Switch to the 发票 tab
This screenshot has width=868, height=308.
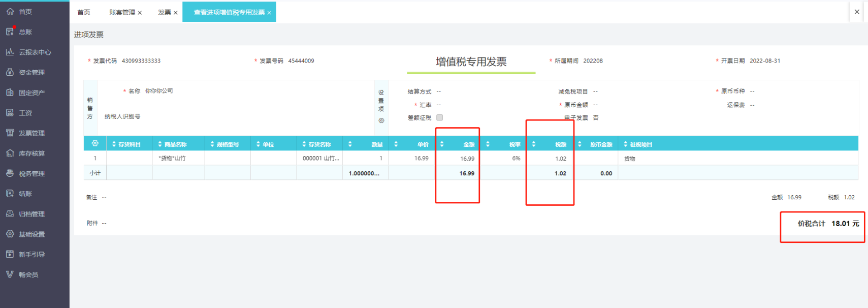(164, 12)
